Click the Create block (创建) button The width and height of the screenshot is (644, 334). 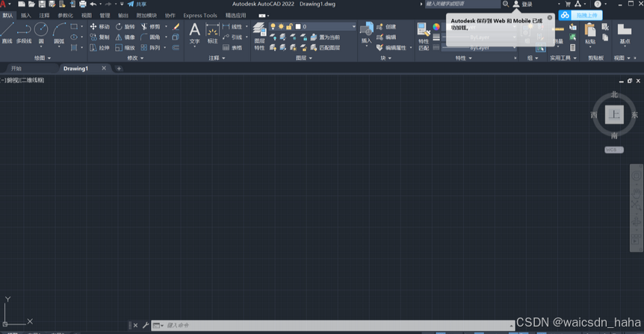coord(386,26)
